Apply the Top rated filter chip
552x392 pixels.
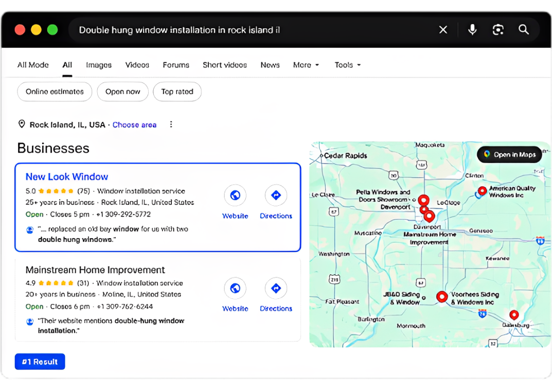click(x=177, y=92)
